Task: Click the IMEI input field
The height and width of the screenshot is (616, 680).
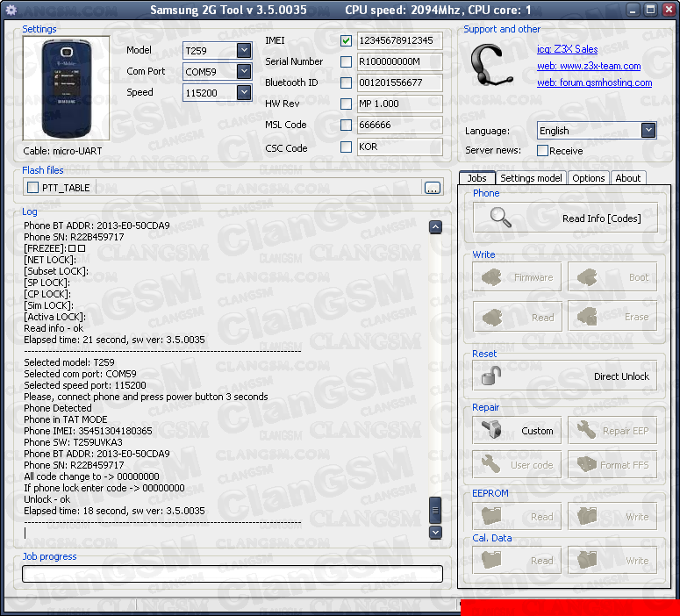Action: [399, 40]
